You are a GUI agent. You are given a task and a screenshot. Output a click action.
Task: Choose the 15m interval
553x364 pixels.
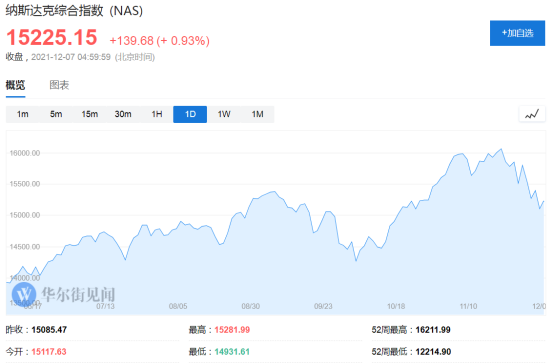tap(90, 114)
